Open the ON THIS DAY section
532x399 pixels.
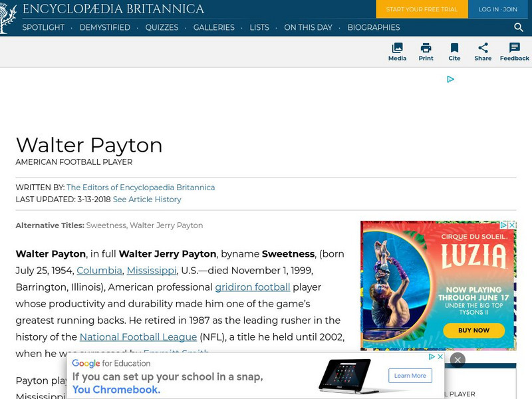pos(308,28)
